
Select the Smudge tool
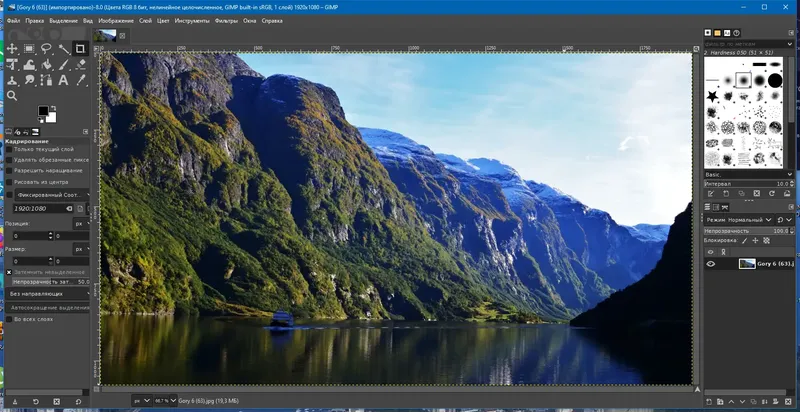click(x=29, y=80)
